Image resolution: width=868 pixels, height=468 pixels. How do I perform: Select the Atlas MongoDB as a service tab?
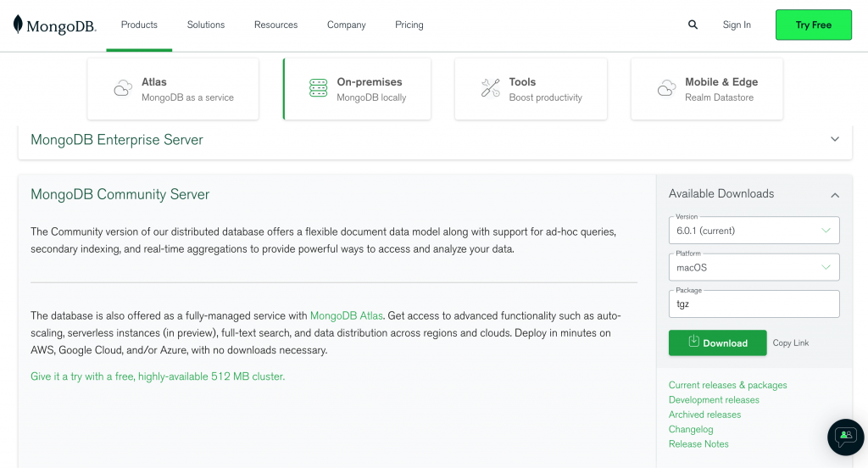click(x=173, y=89)
